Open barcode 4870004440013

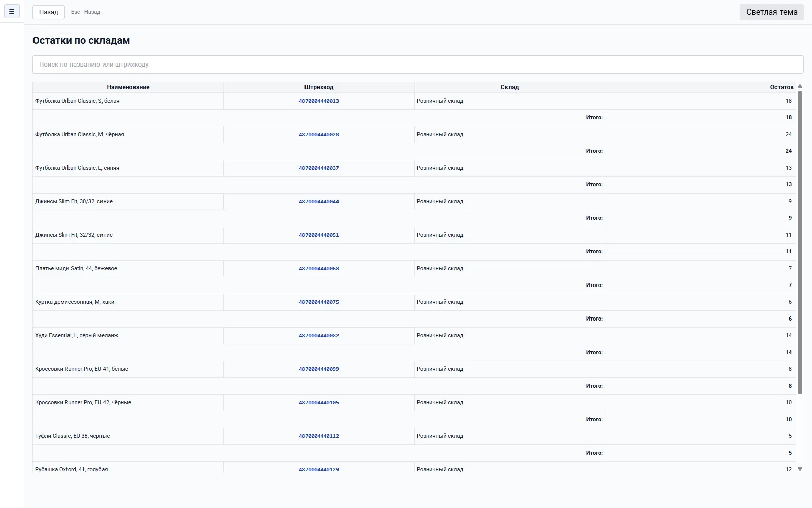pyautogui.click(x=319, y=101)
